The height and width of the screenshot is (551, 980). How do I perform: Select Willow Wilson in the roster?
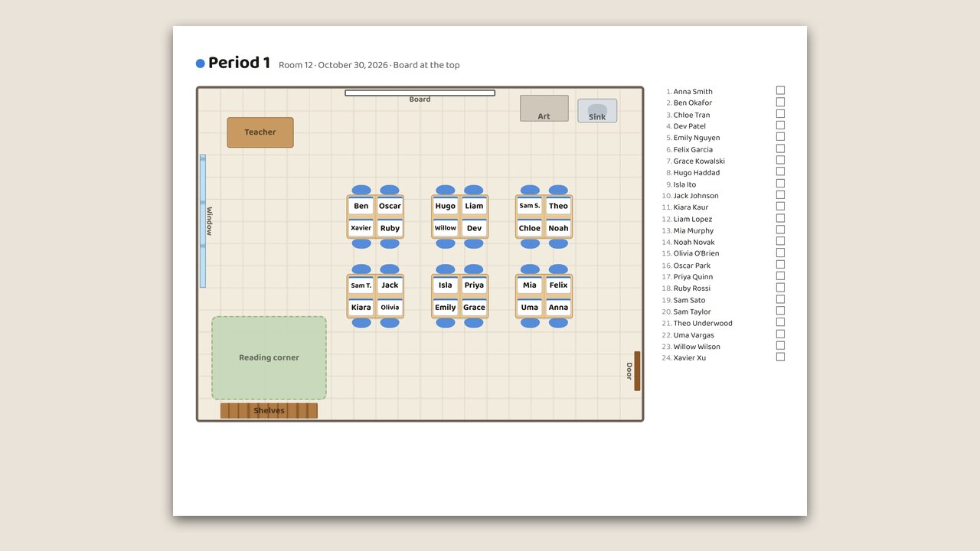point(697,347)
